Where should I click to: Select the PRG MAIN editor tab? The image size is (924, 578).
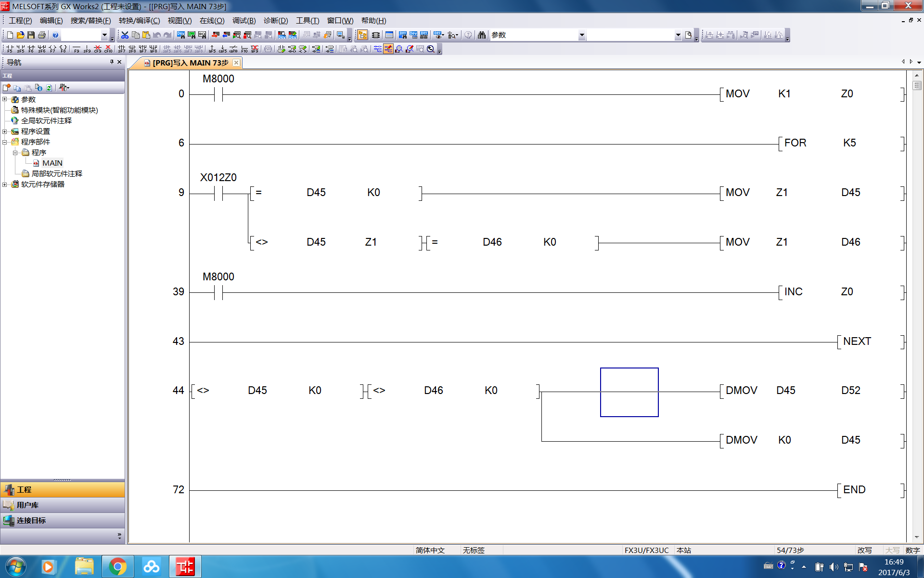tap(190, 63)
